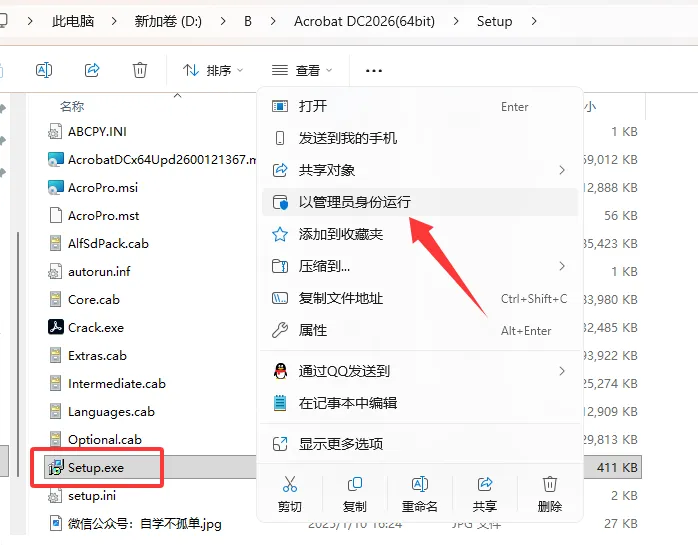Click the shield icon beside Run as administrator
Image resolution: width=698 pixels, height=545 pixels.
point(280,202)
